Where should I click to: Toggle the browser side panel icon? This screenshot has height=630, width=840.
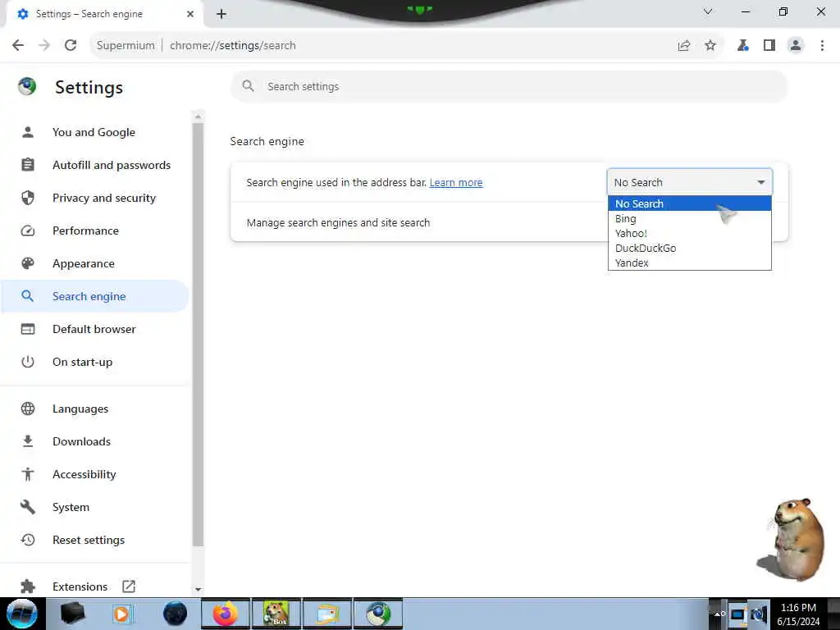[769, 46]
